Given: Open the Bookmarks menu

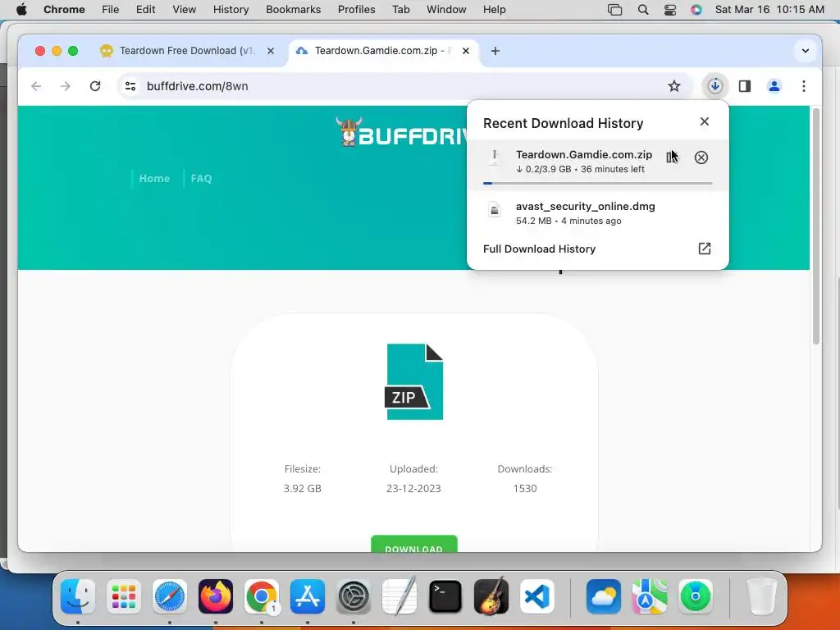Looking at the screenshot, I should pos(293,10).
